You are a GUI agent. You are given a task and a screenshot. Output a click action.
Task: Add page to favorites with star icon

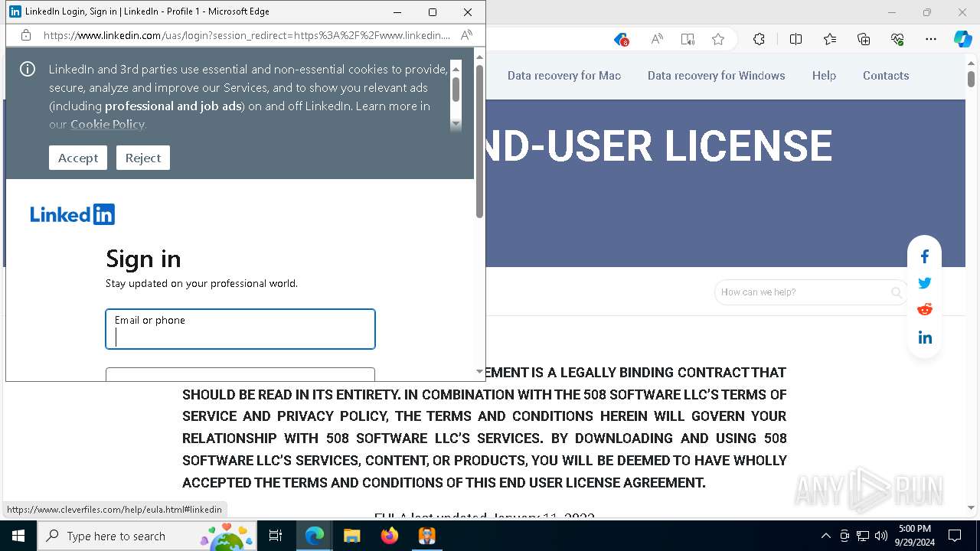[718, 40]
